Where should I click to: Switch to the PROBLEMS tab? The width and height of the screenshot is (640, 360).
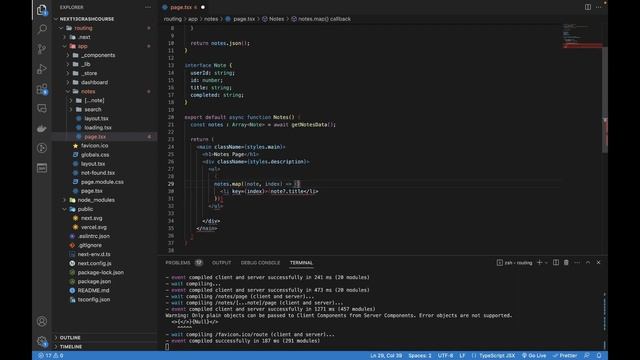(x=178, y=263)
